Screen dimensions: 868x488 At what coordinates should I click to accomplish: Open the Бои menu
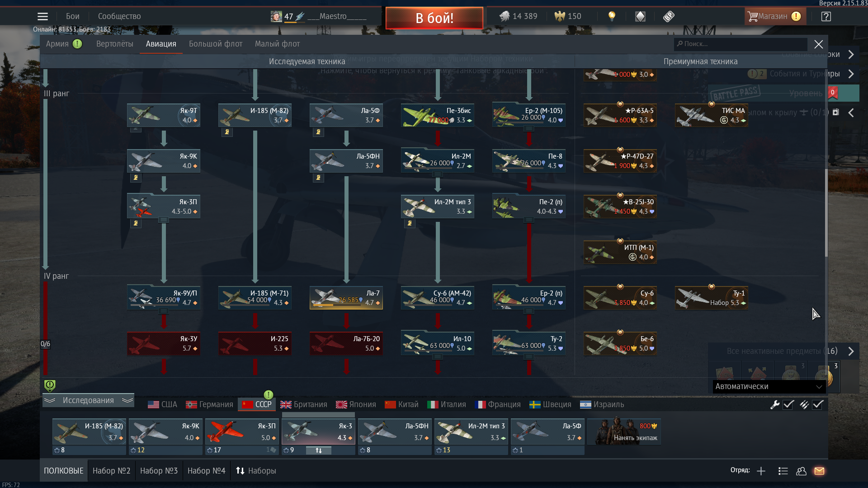pyautogui.click(x=72, y=16)
